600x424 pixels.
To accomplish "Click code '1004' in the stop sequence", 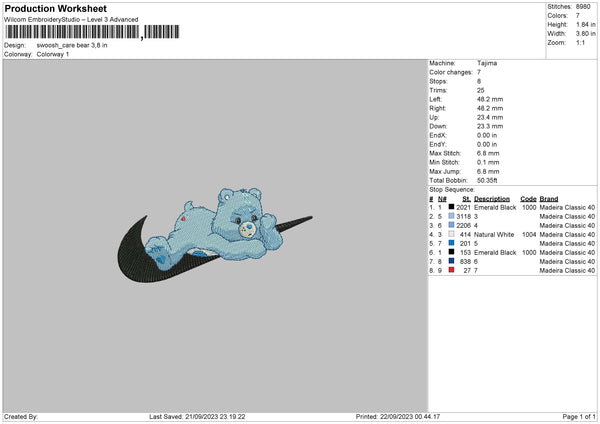I will [529, 235].
